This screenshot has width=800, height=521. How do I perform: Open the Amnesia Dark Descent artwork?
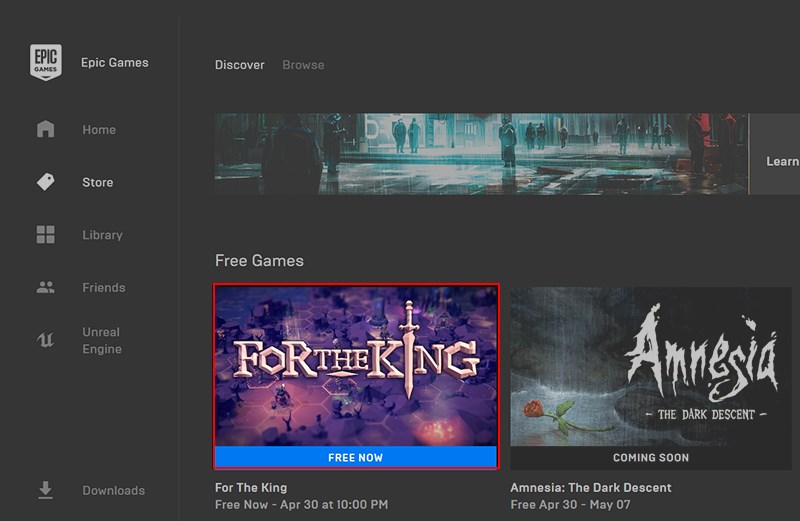651,366
